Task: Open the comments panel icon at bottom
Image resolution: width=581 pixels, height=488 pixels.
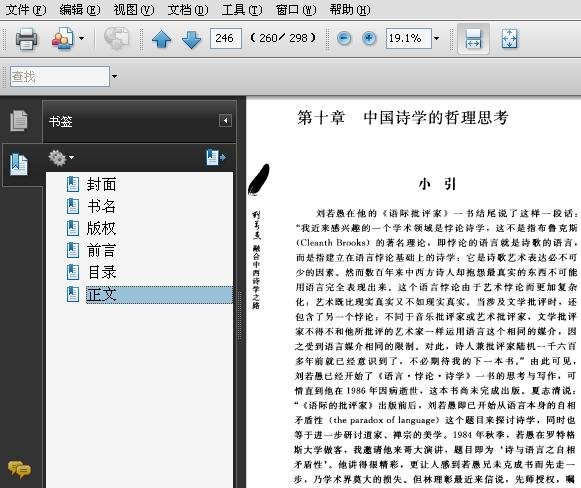Action: click(x=19, y=469)
